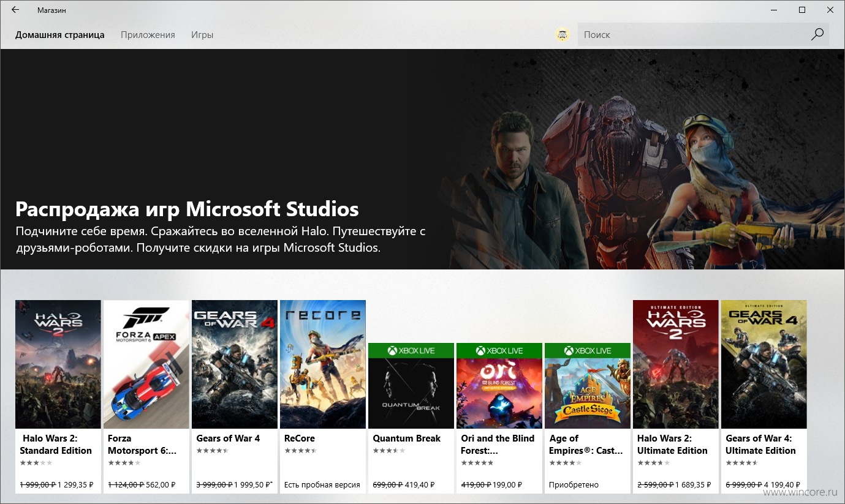Switch to the Приложения tab
The width and height of the screenshot is (845, 504).
coord(148,35)
